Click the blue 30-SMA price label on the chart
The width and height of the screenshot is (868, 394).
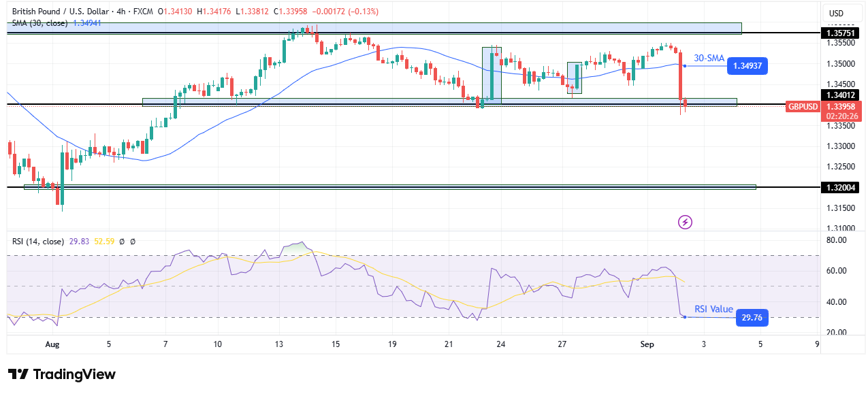click(747, 65)
